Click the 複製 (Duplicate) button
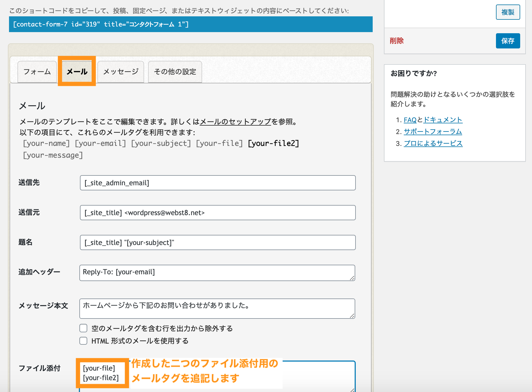Viewport: 532px width, 392px height. pyautogui.click(x=508, y=12)
